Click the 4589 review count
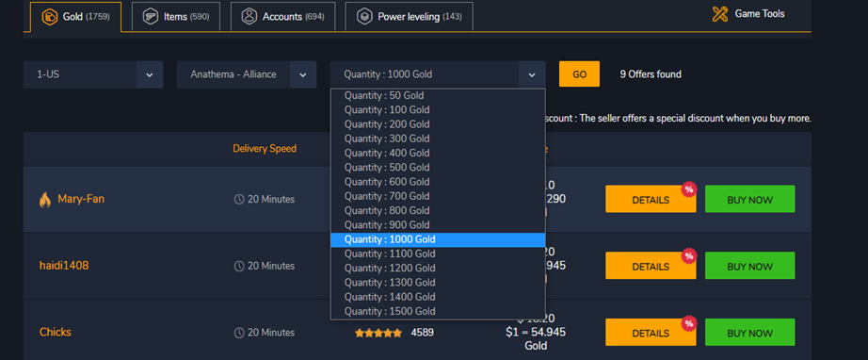The image size is (868, 360). tap(423, 333)
